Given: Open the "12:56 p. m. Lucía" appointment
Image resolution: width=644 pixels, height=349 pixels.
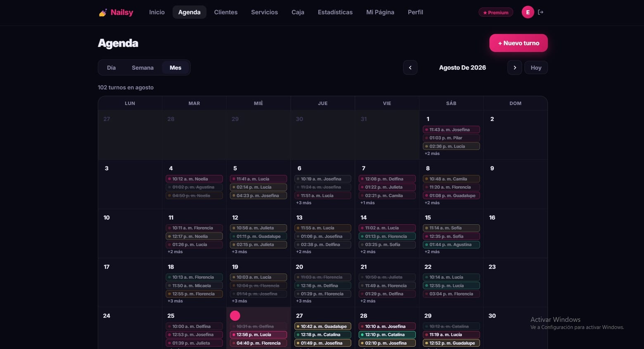Looking at the screenshot, I should click(x=258, y=335).
